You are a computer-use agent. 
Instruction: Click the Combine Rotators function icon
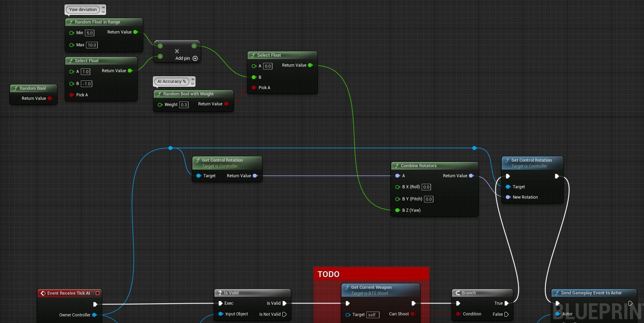397,165
